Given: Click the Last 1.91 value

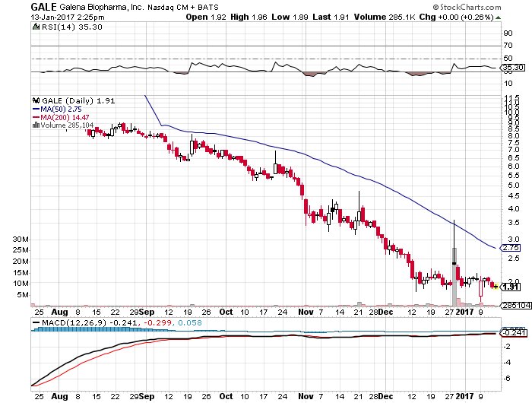Looking at the screenshot, I should click(x=331, y=17).
